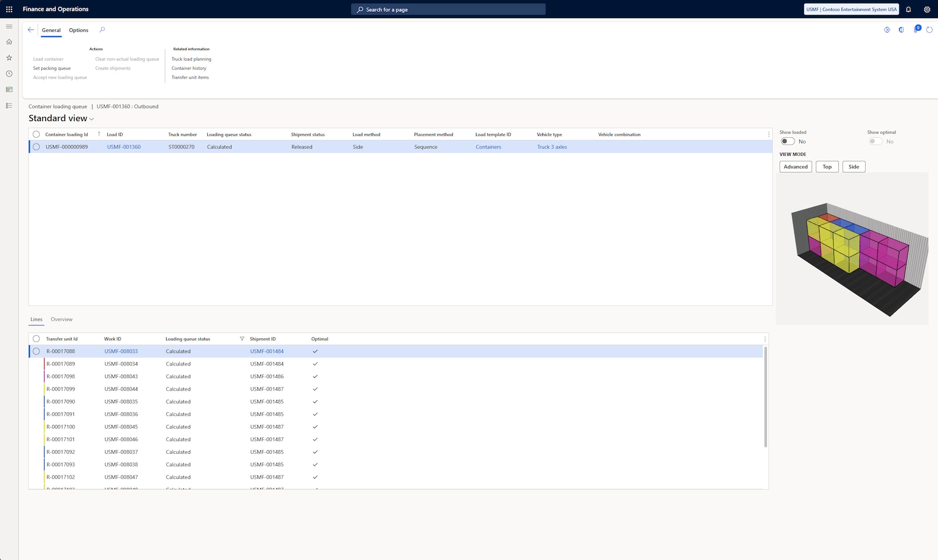Open the Home icon in sidebar
Viewport: 938px width, 560px height.
click(x=9, y=42)
